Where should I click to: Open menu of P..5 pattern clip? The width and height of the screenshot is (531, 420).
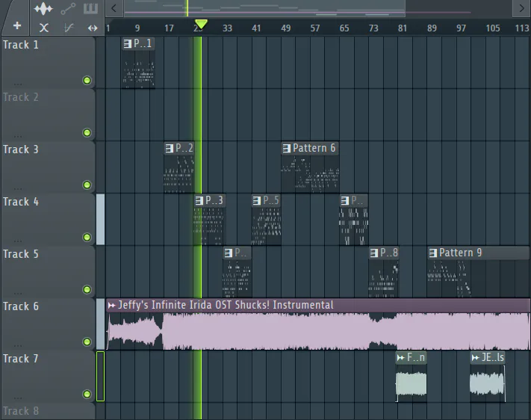tap(257, 201)
